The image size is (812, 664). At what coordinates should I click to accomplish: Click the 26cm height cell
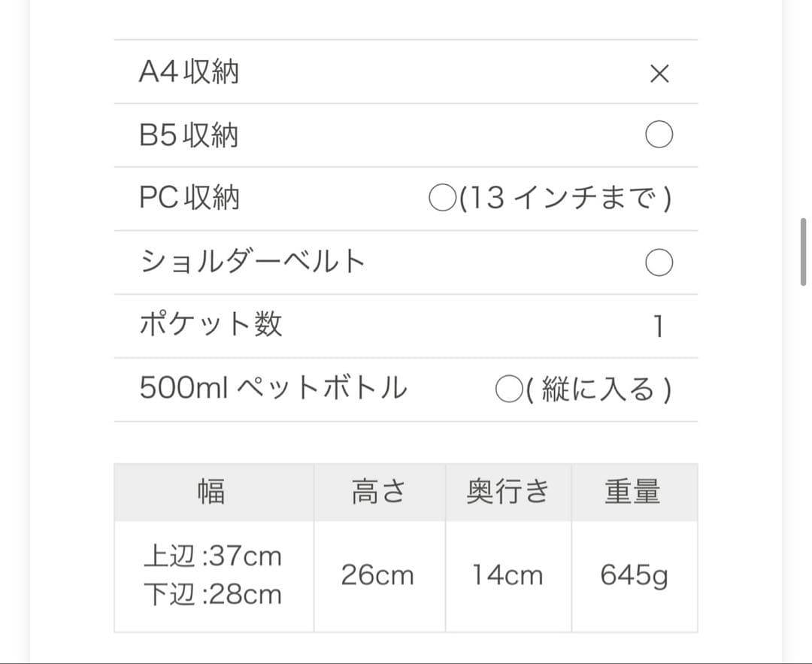377,576
